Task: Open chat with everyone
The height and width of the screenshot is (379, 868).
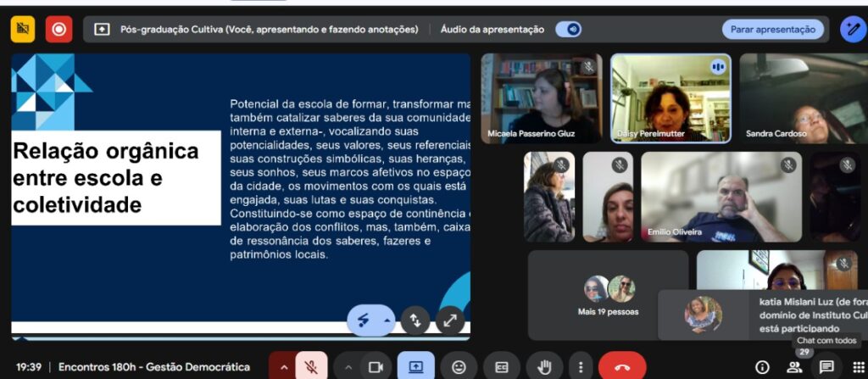Action: click(x=826, y=366)
